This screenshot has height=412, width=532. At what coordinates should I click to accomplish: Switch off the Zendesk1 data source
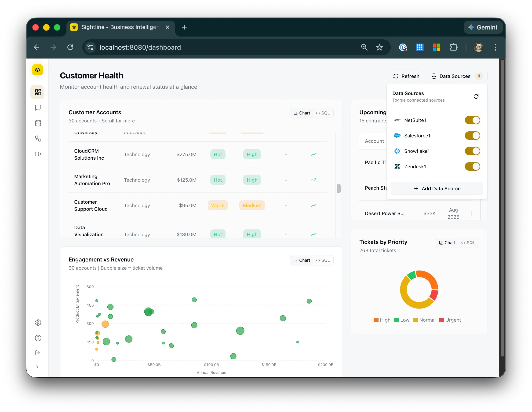[472, 166]
